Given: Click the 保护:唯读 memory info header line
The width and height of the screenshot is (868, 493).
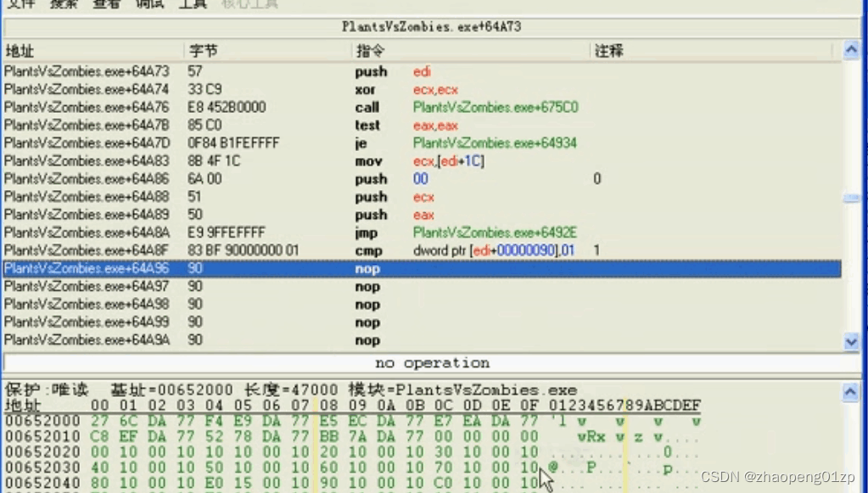Looking at the screenshot, I should point(291,389).
